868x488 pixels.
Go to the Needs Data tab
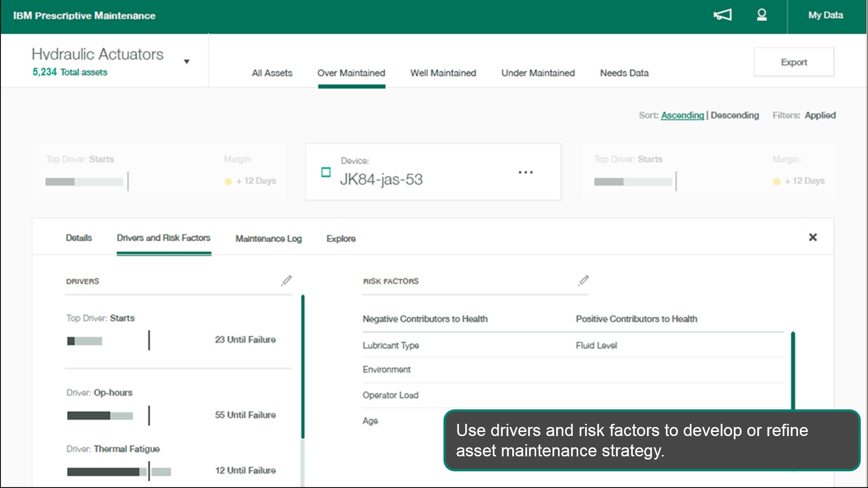pyautogui.click(x=624, y=73)
